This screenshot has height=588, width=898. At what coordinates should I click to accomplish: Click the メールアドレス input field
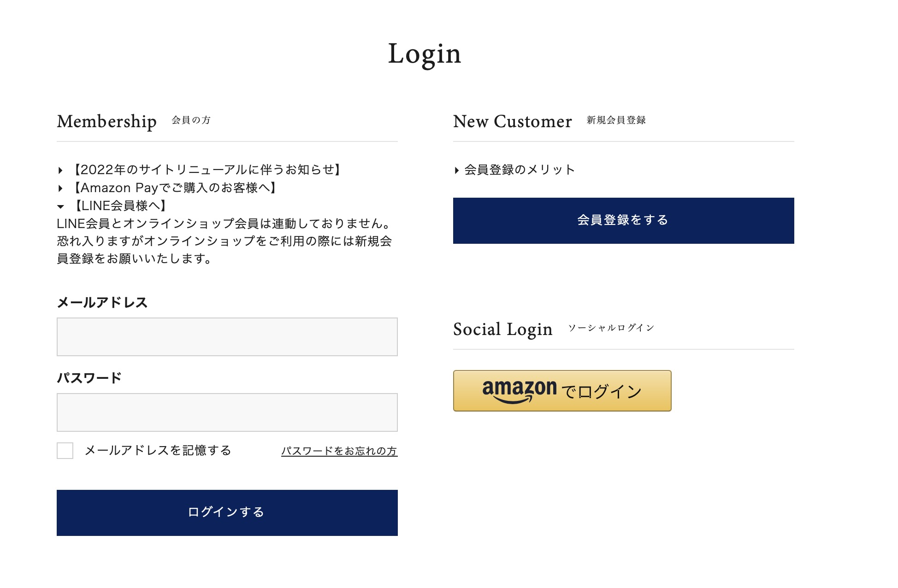pyautogui.click(x=227, y=337)
